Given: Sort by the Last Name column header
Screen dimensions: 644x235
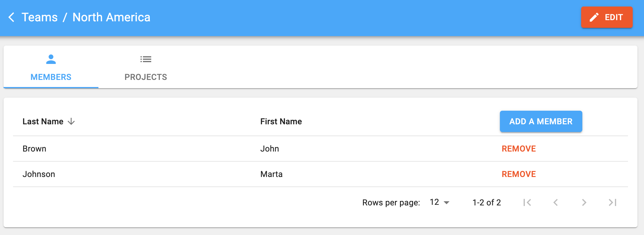Looking at the screenshot, I should point(43,121).
